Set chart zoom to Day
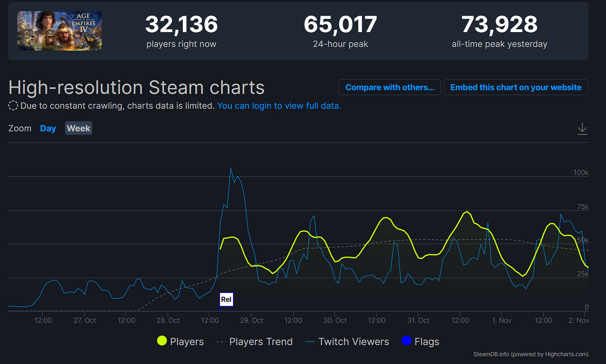The image size is (606, 364). 48,128
